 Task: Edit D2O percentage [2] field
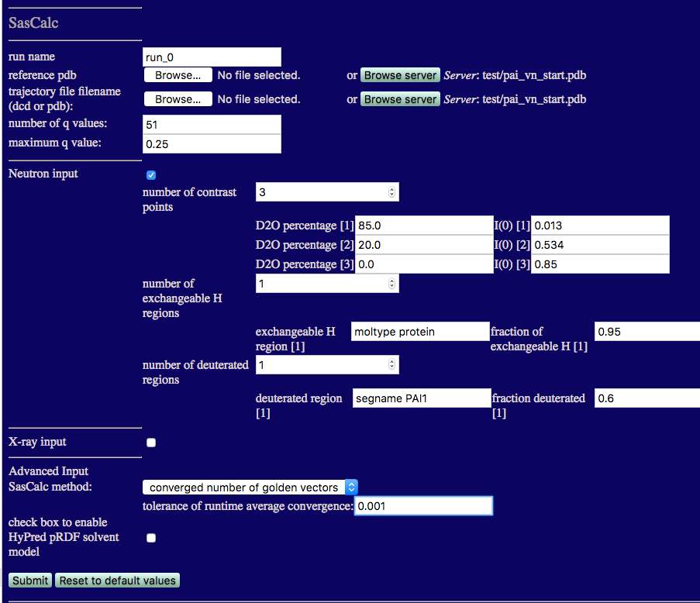(x=424, y=245)
